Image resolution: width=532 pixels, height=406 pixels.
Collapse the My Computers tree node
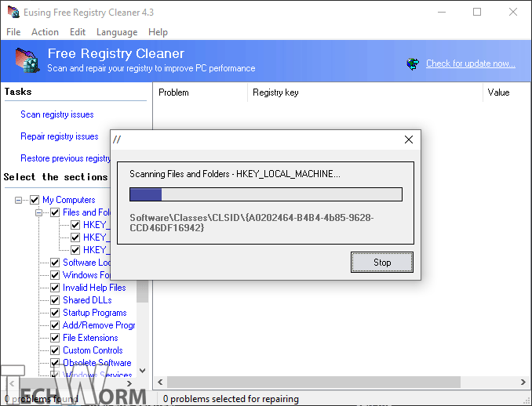(x=18, y=200)
